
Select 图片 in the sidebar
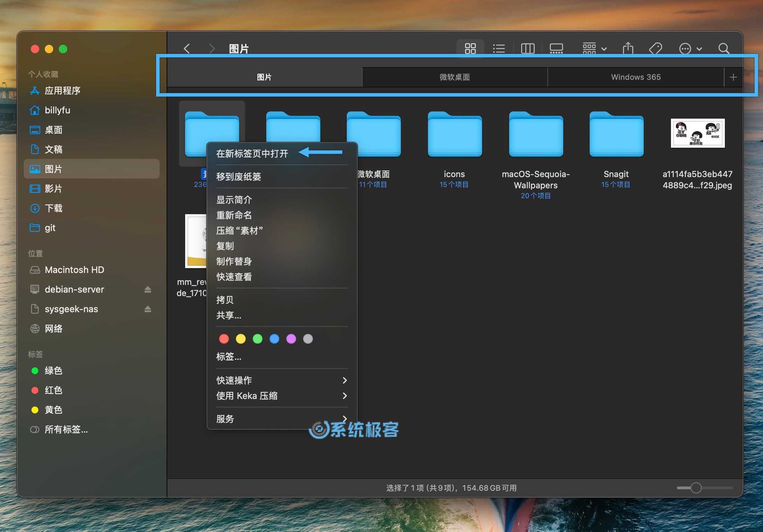pos(92,169)
